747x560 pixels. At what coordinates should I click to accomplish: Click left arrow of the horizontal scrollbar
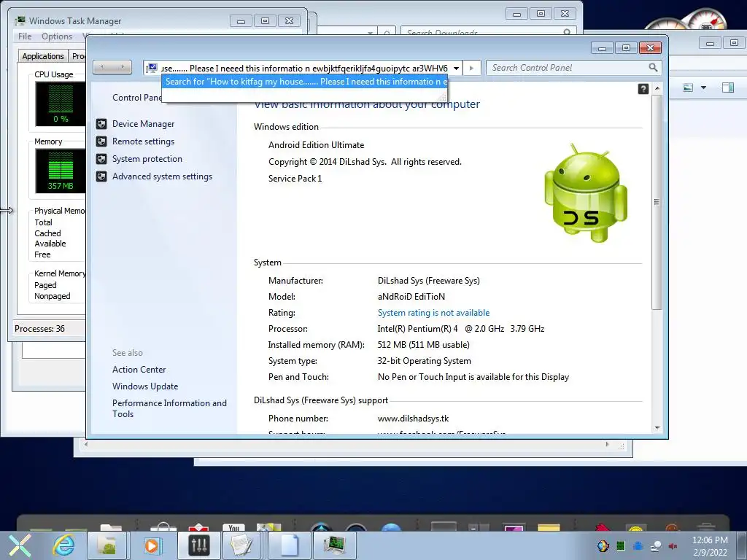86,445
